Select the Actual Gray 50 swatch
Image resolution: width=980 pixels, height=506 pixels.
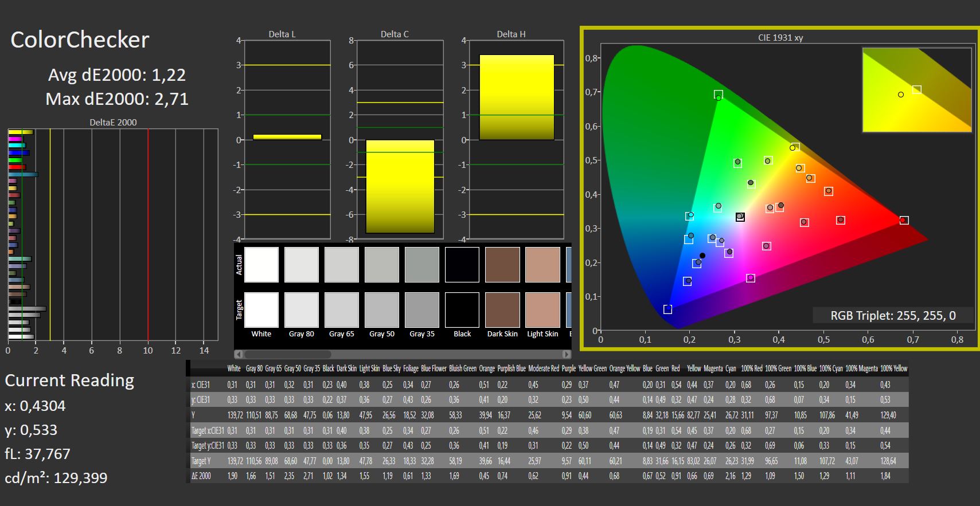382,265
